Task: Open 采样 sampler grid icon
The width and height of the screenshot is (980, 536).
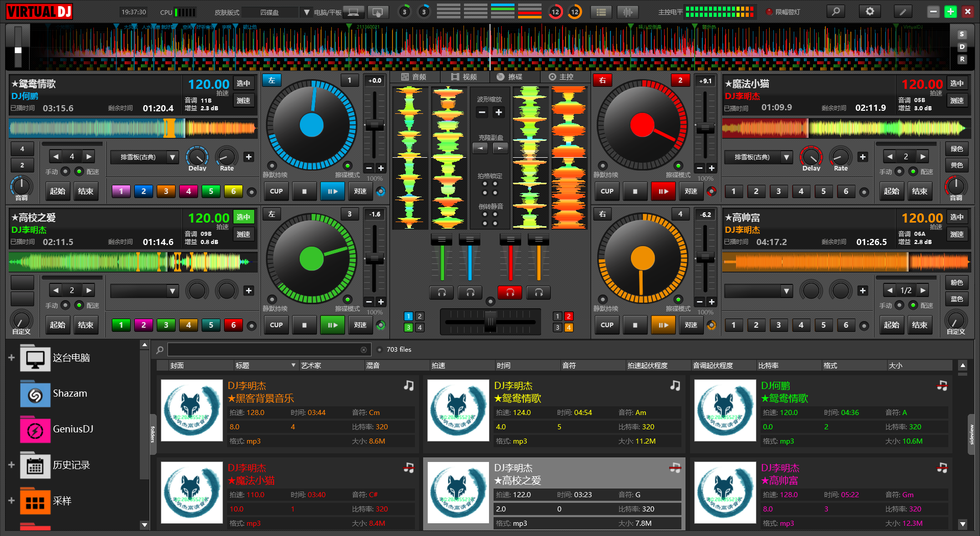Action: [35, 501]
